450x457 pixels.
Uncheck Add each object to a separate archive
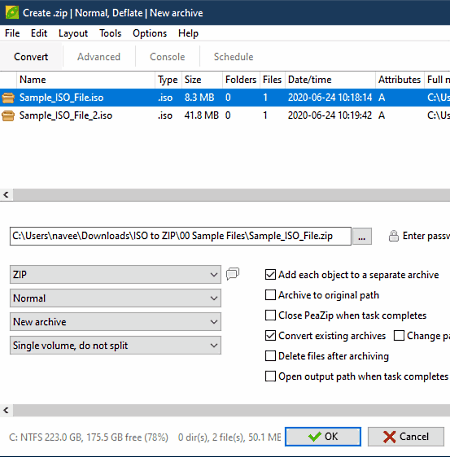(x=270, y=275)
